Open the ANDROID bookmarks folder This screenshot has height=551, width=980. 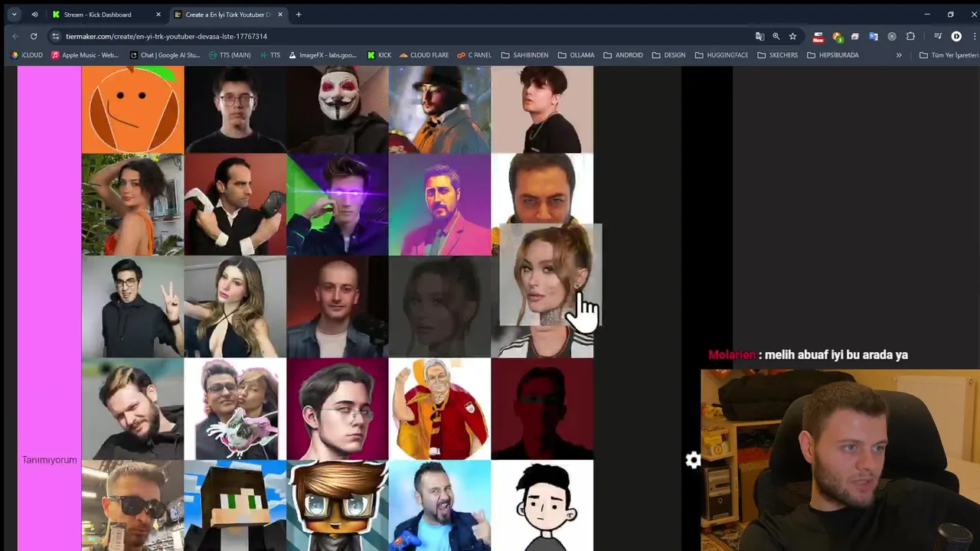623,55
